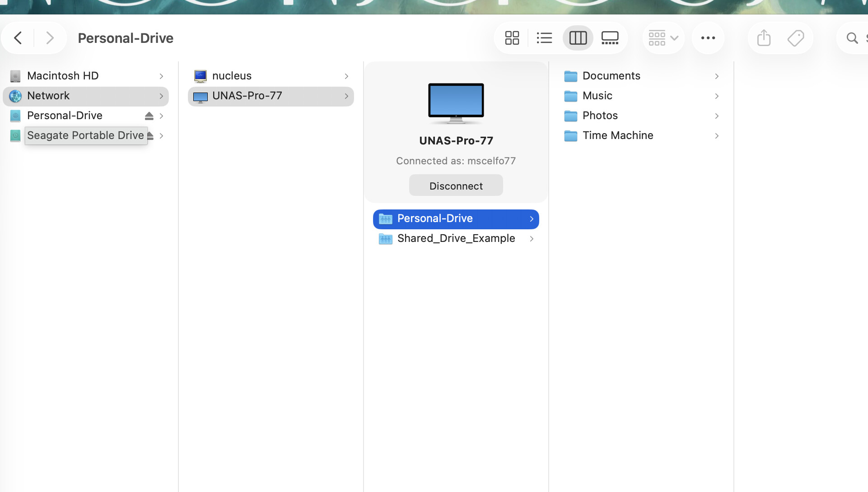Click the Tags icon
The width and height of the screenshot is (868, 492).
[795, 38]
